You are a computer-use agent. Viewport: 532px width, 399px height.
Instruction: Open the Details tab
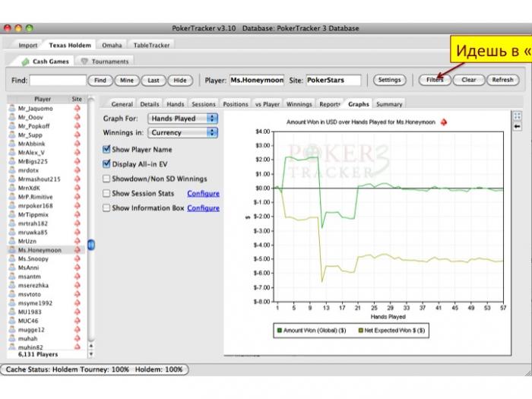click(x=150, y=104)
